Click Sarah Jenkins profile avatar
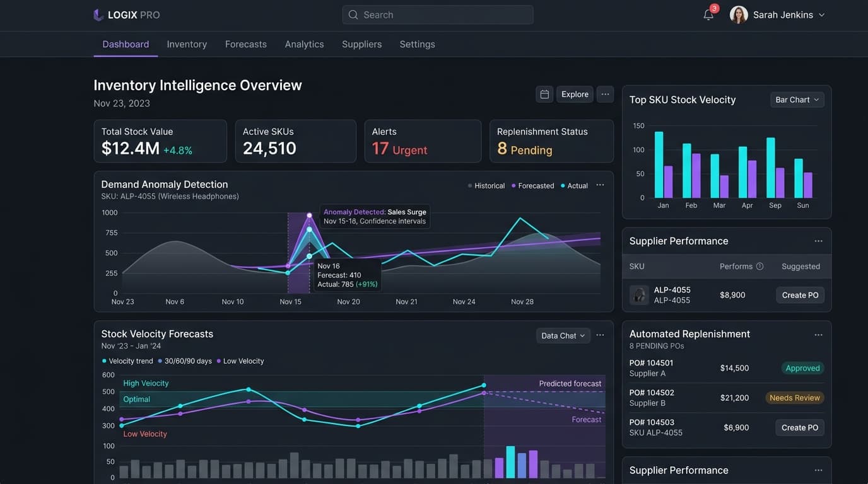868x484 pixels. click(739, 14)
